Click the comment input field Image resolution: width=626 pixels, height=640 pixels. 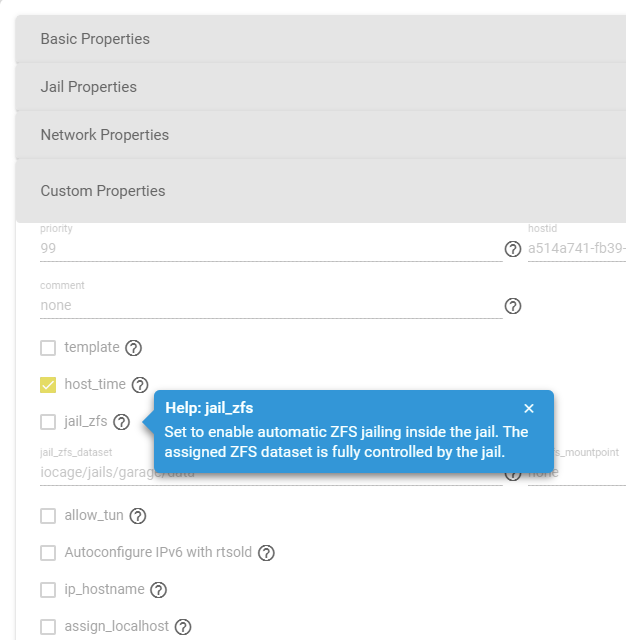[270, 306]
